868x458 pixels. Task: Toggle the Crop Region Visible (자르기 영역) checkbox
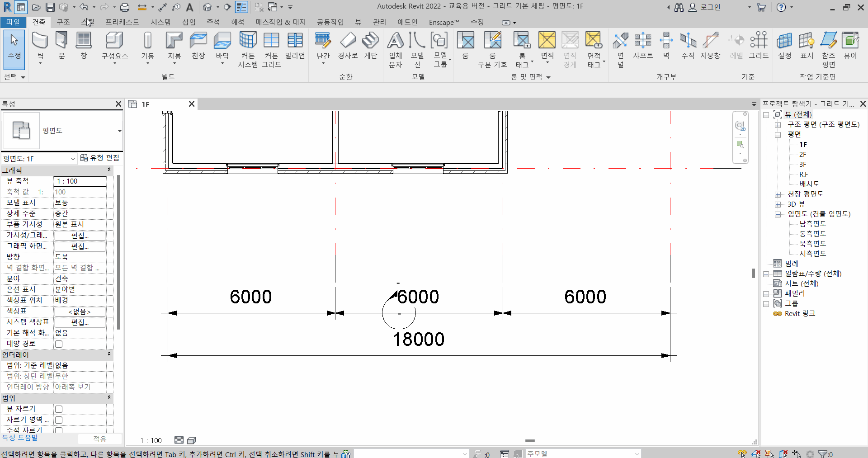(59, 420)
